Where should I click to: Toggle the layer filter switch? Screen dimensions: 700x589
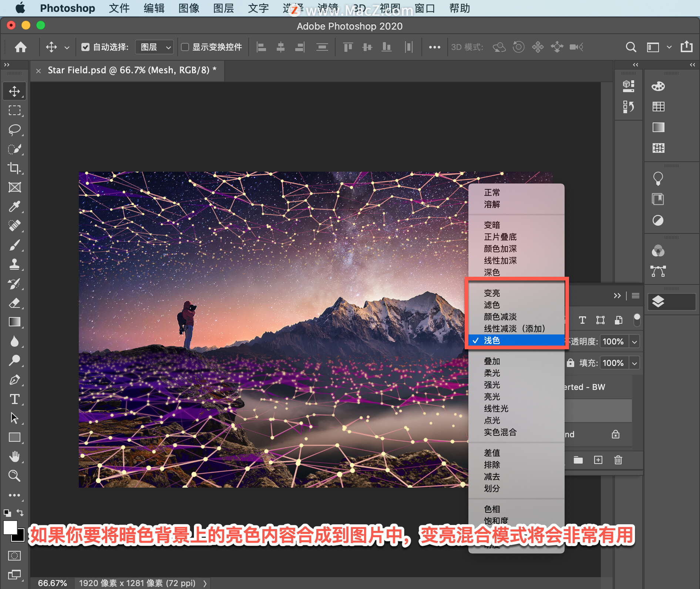637,320
